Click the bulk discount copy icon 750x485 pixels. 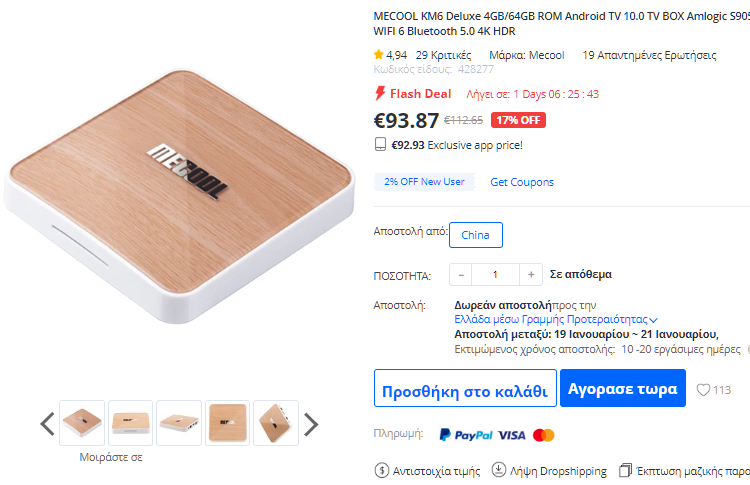pos(625,470)
